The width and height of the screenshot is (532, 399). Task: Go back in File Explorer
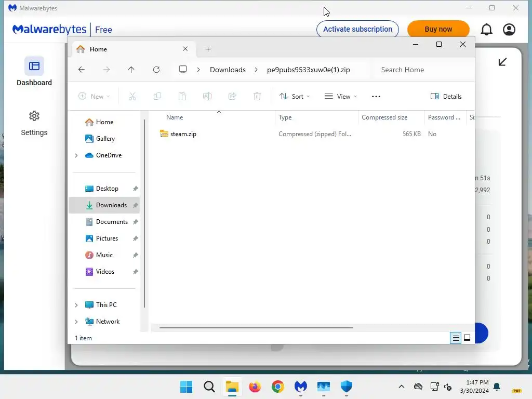pos(82,70)
